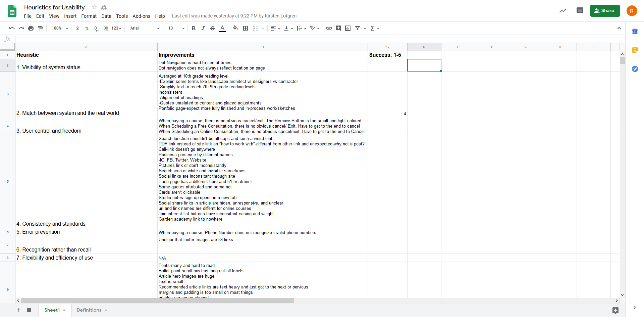The height and width of the screenshot is (317, 644).
Task: Open Google Calendar side panel
Action: coord(635,31)
